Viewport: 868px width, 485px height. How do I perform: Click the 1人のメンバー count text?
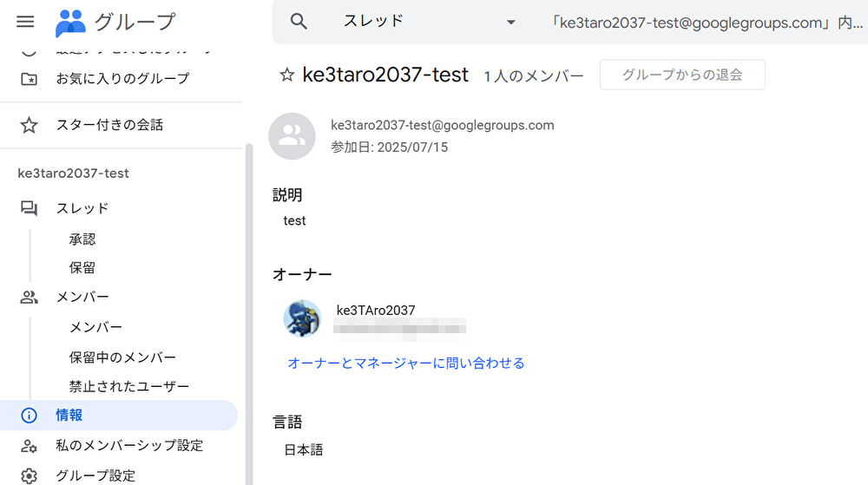[x=534, y=75]
